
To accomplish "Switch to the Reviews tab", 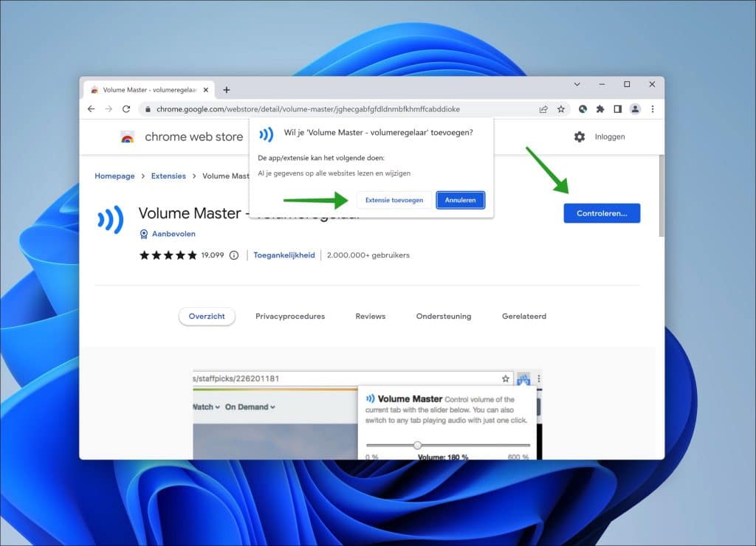I will [x=370, y=316].
